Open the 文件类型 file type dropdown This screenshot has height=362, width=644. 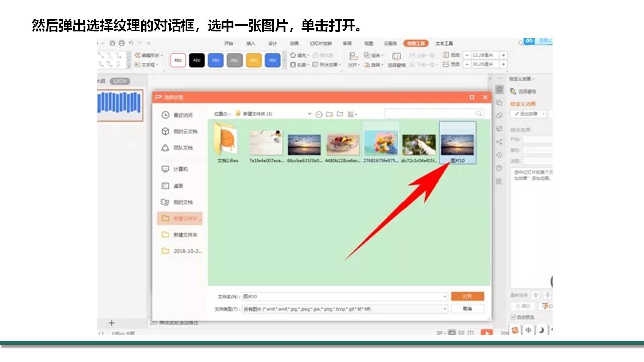445,309
